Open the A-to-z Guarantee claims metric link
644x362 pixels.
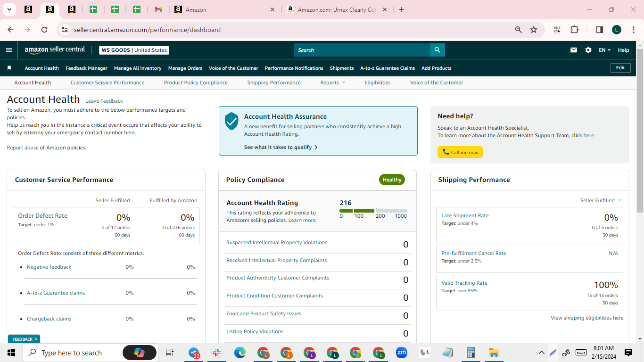(56, 293)
